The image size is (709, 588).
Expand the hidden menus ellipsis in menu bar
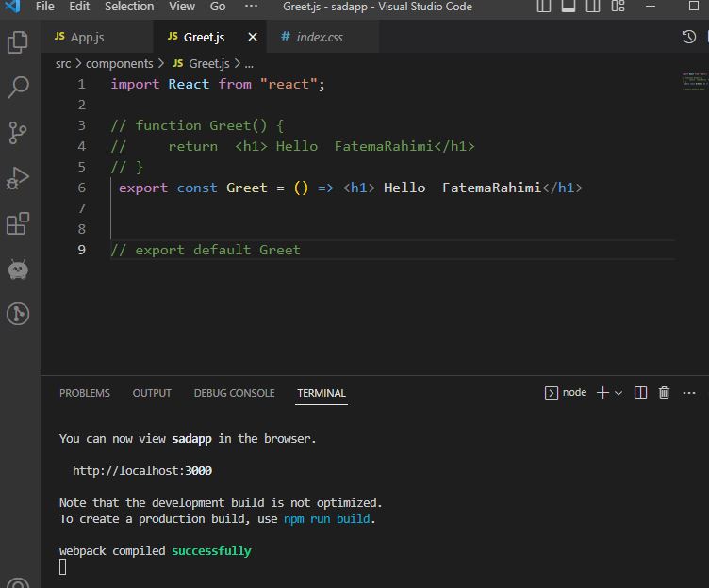click(x=251, y=7)
